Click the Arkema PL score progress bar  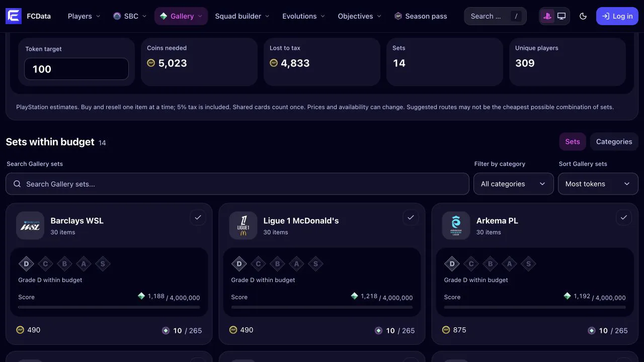click(x=535, y=307)
